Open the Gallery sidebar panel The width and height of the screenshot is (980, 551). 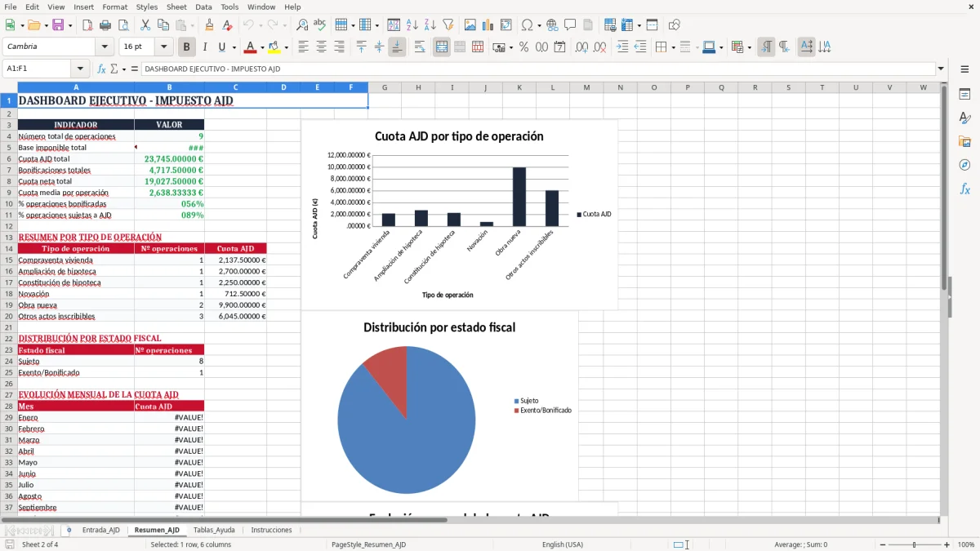(964, 141)
